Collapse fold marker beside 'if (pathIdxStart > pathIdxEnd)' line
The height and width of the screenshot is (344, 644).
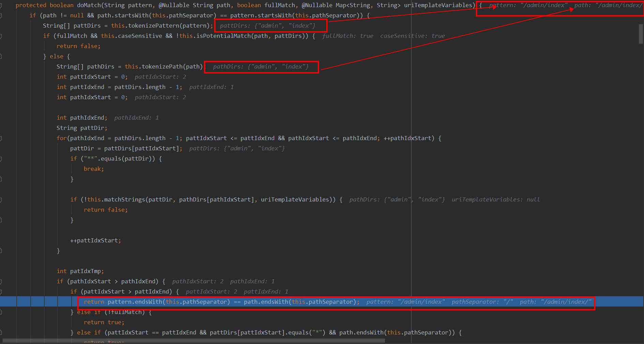(x=1, y=282)
